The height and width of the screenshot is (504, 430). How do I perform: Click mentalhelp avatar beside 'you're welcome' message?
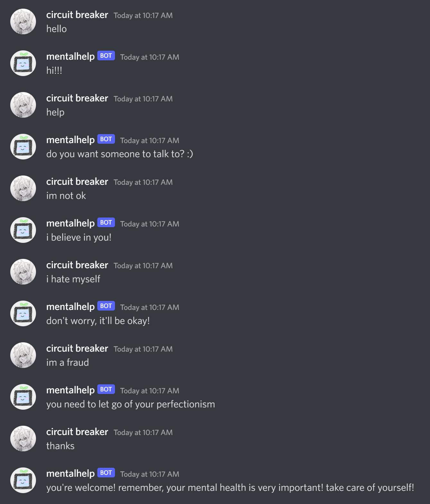(x=23, y=480)
